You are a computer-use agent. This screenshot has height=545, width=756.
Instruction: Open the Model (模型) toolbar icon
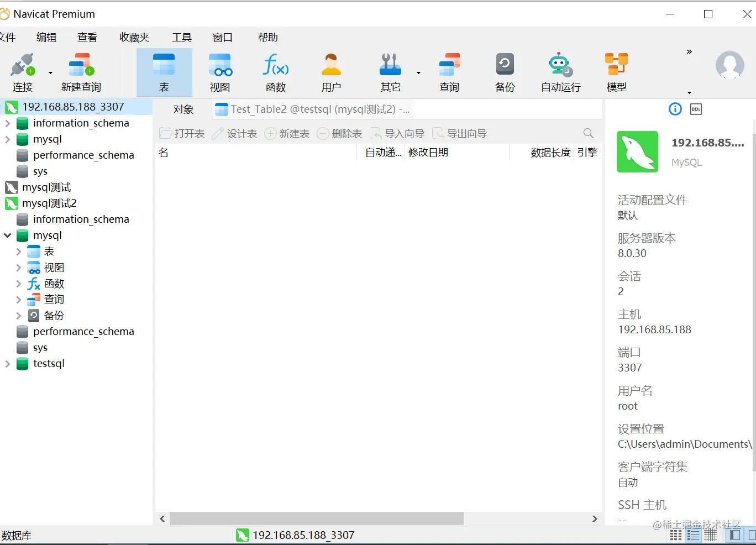[616, 72]
